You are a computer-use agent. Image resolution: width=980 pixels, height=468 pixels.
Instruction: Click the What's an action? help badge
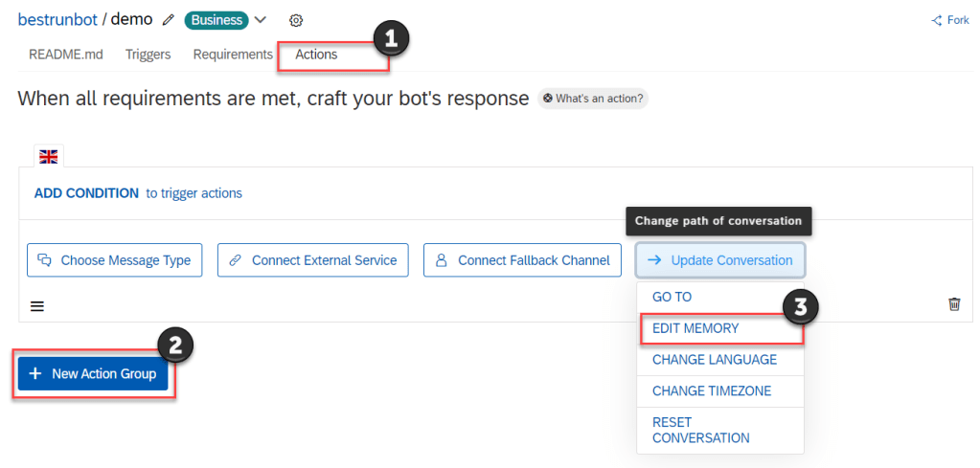[592, 99]
